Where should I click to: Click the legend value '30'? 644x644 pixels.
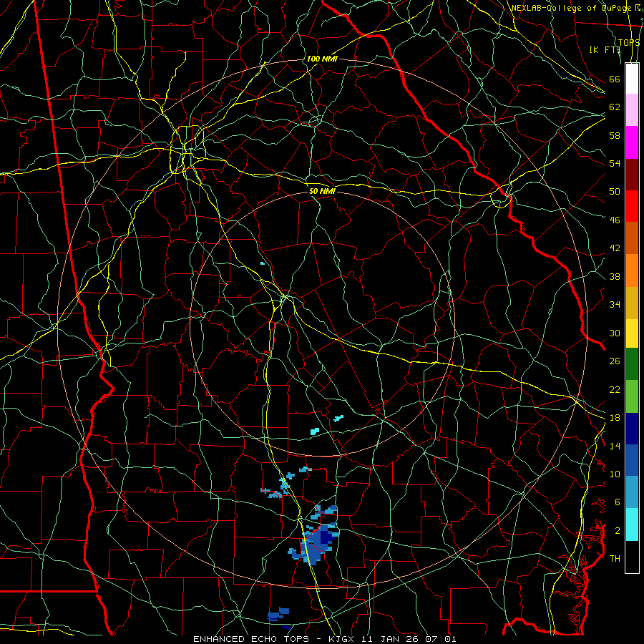pos(615,333)
